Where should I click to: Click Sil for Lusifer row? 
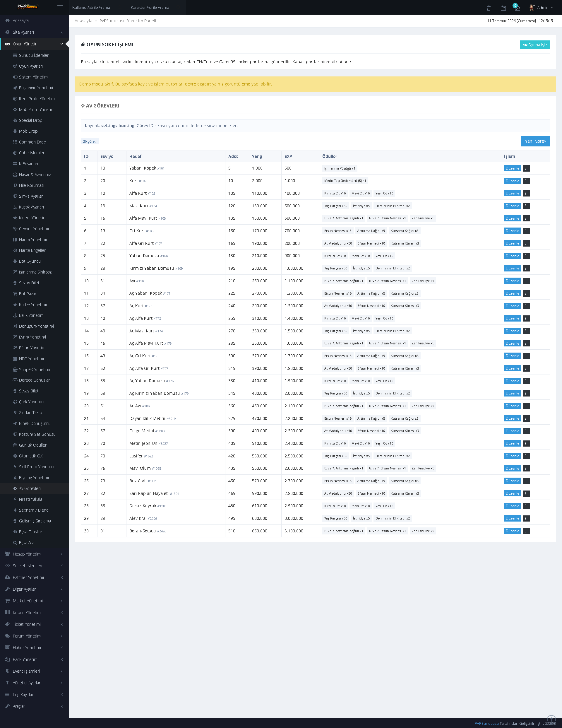526,456
